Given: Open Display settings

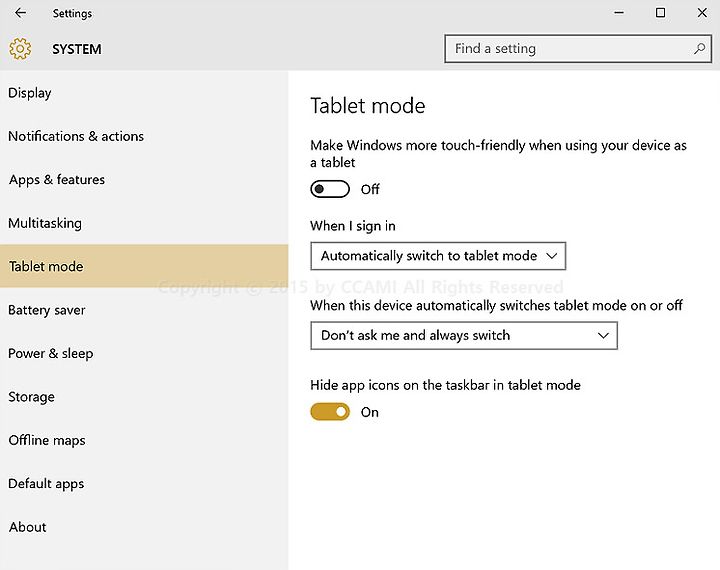Looking at the screenshot, I should click(144, 93).
